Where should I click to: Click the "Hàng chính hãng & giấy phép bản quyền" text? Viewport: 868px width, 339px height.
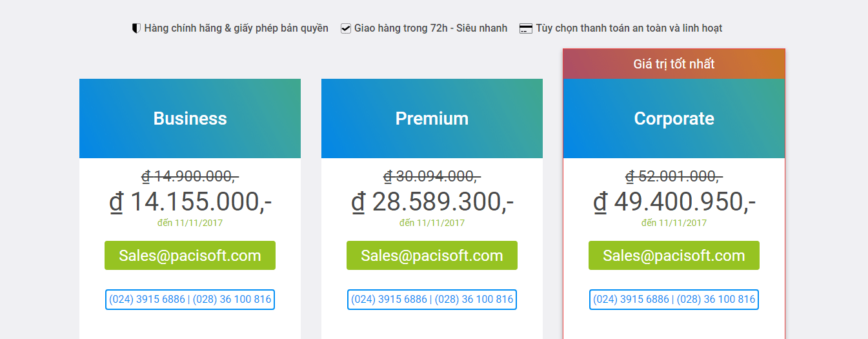point(236,28)
